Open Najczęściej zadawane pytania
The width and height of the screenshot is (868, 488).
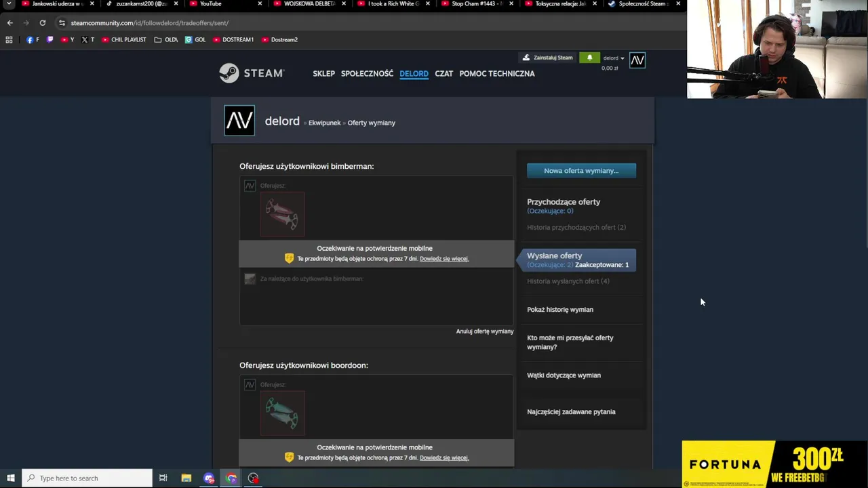pyautogui.click(x=571, y=412)
